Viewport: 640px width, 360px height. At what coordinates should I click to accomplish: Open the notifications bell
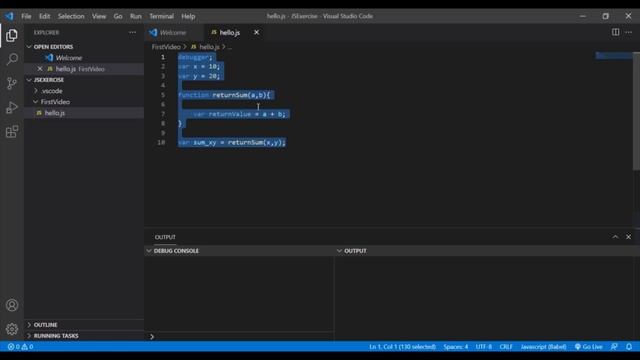click(x=629, y=347)
